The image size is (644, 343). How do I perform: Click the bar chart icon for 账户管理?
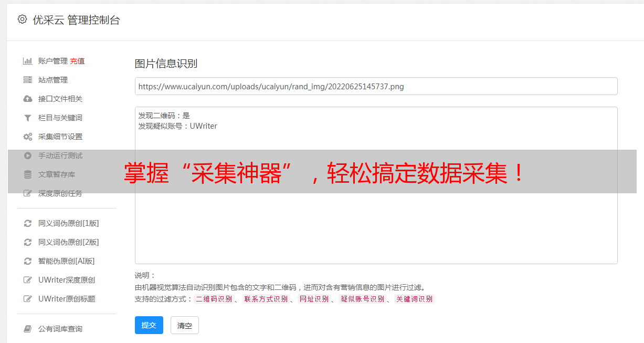point(28,61)
